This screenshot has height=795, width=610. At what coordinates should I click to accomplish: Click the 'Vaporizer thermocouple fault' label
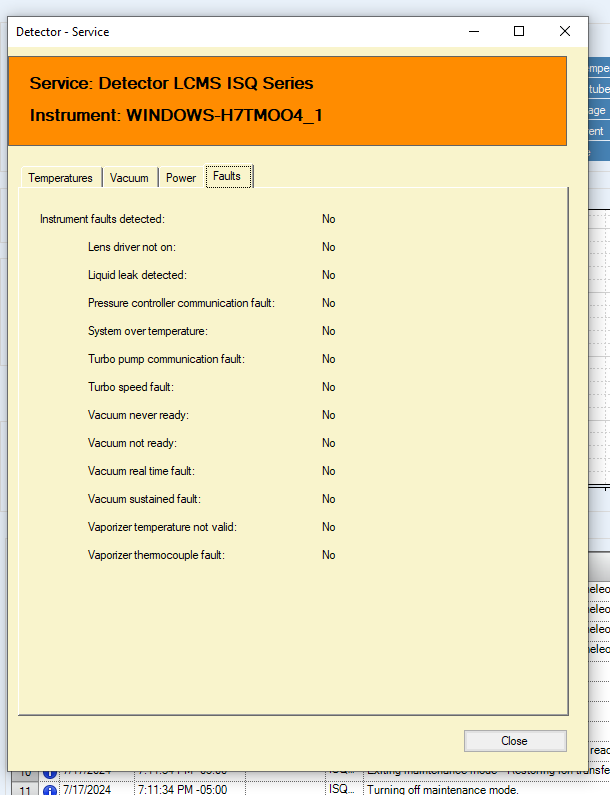156,555
